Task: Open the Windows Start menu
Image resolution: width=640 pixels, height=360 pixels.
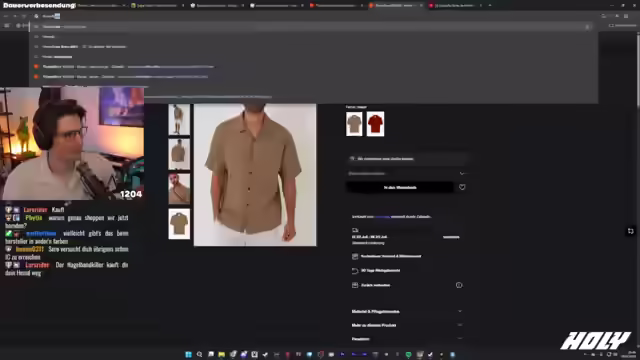Action: pyautogui.click(x=188, y=354)
